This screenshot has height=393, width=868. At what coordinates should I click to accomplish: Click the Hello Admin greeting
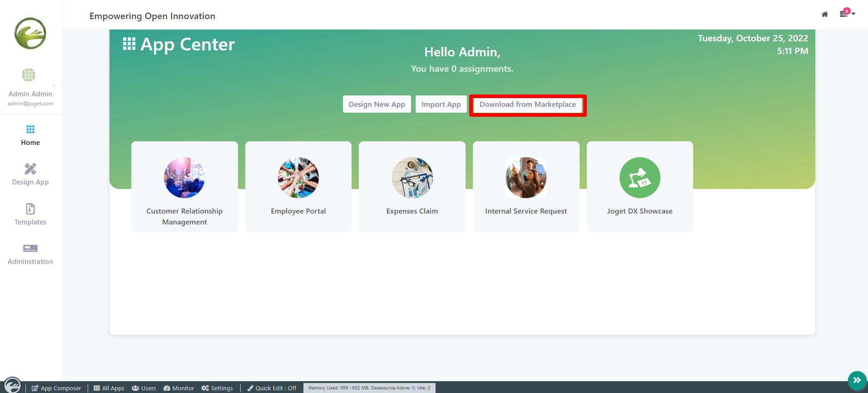[x=462, y=52]
